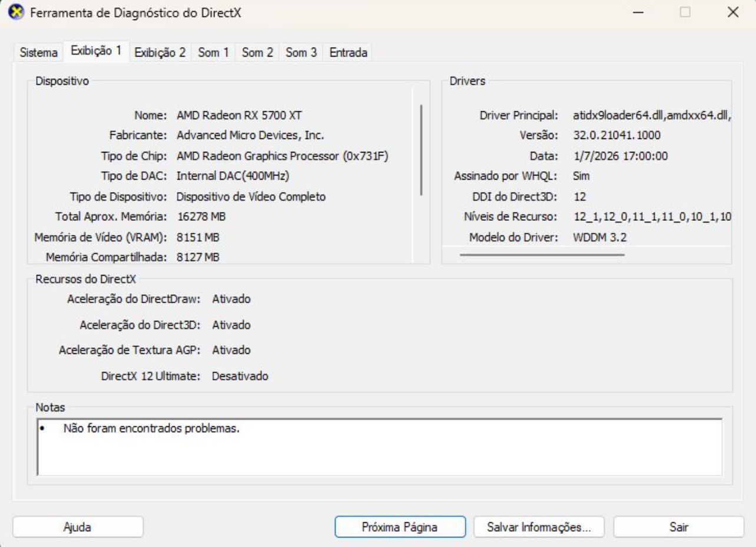Click the Drivers panel horizontal scrollbar
This screenshot has width=756, height=547.
542,255
